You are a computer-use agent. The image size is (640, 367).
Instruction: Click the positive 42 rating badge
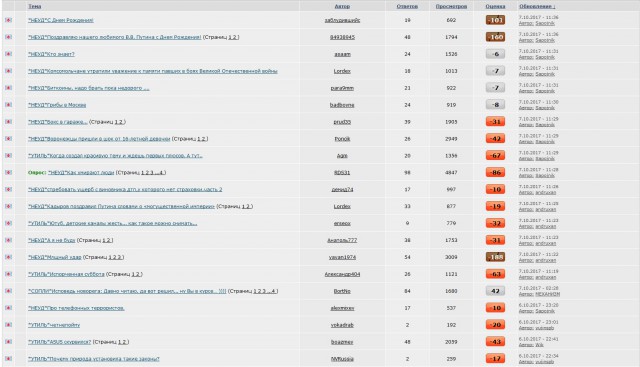coord(495,291)
